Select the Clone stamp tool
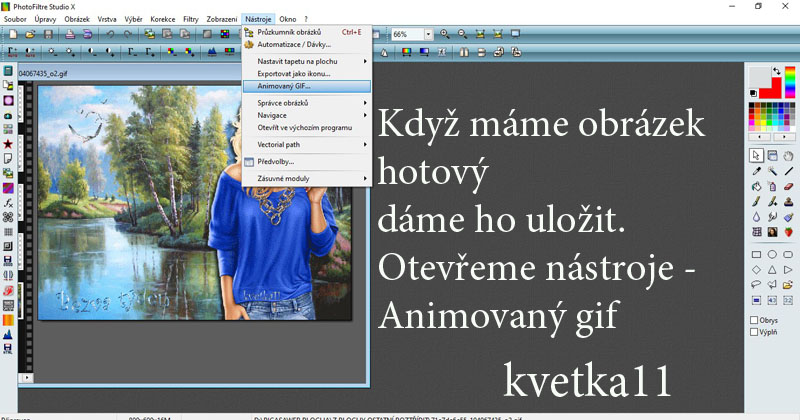The width and height of the screenshot is (800, 420). coord(788,202)
